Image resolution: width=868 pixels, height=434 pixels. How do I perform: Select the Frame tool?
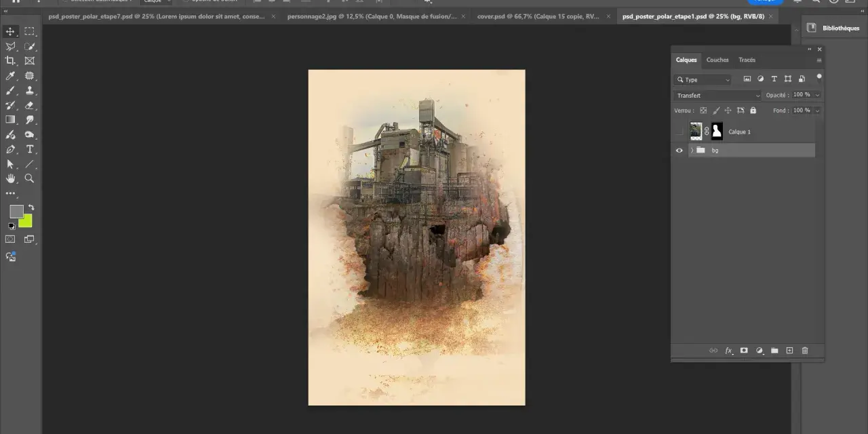(30, 61)
